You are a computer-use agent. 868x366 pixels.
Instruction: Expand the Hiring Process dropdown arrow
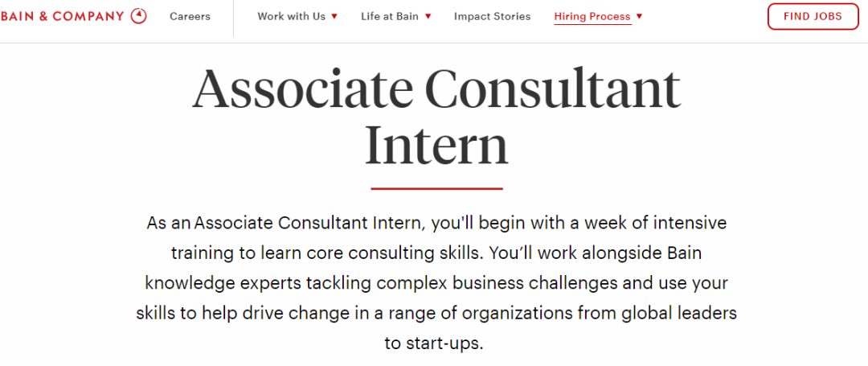point(640,17)
